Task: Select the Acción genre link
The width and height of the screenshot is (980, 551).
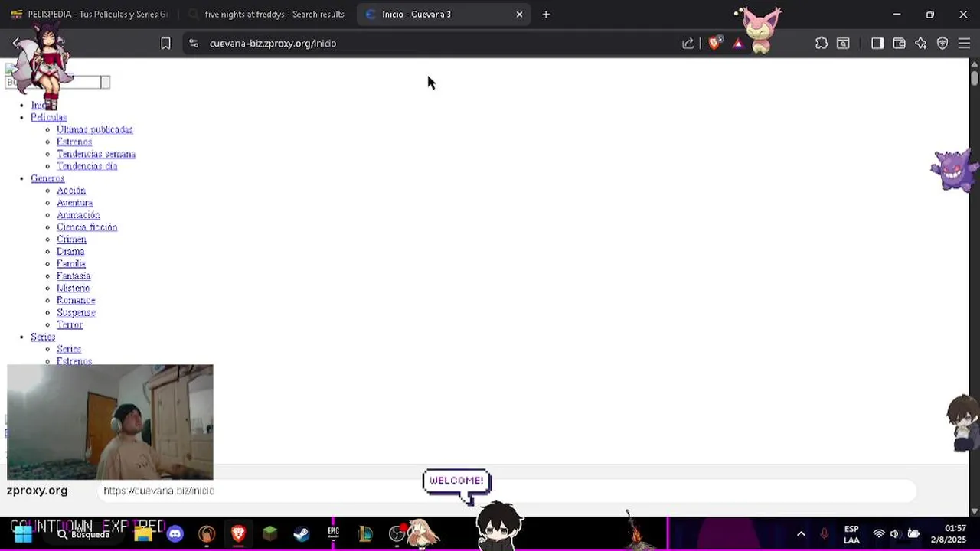Action: (71, 191)
